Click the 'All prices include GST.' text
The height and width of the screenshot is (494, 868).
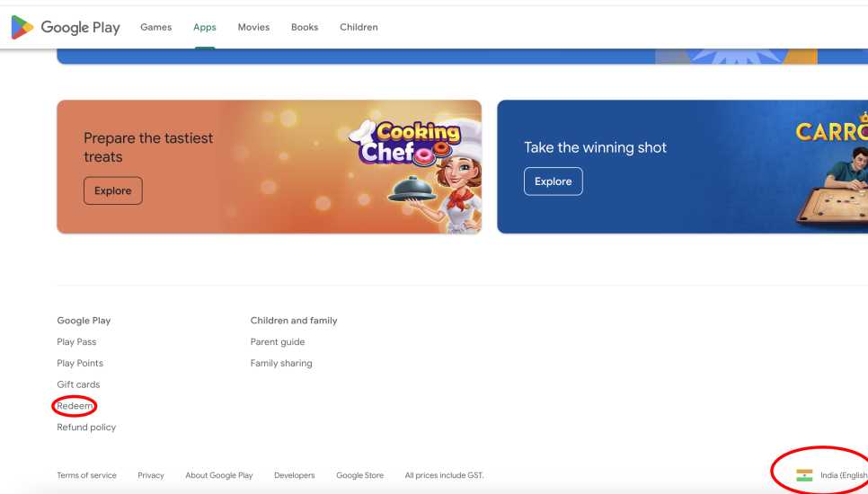point(444,475)
